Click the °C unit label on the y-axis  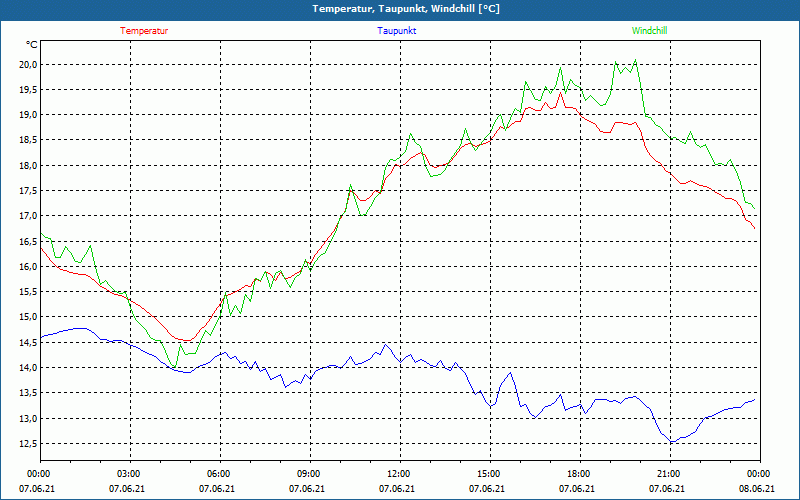coord(32,45)
